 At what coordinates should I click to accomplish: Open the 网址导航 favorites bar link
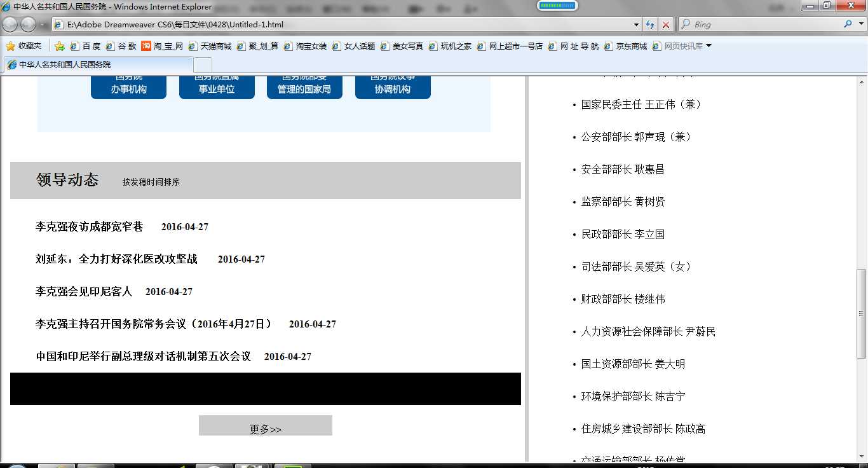(x=574, y=46)
